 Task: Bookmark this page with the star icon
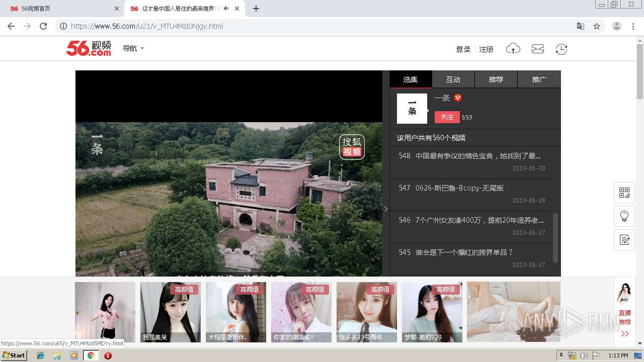tap(597, 26)
